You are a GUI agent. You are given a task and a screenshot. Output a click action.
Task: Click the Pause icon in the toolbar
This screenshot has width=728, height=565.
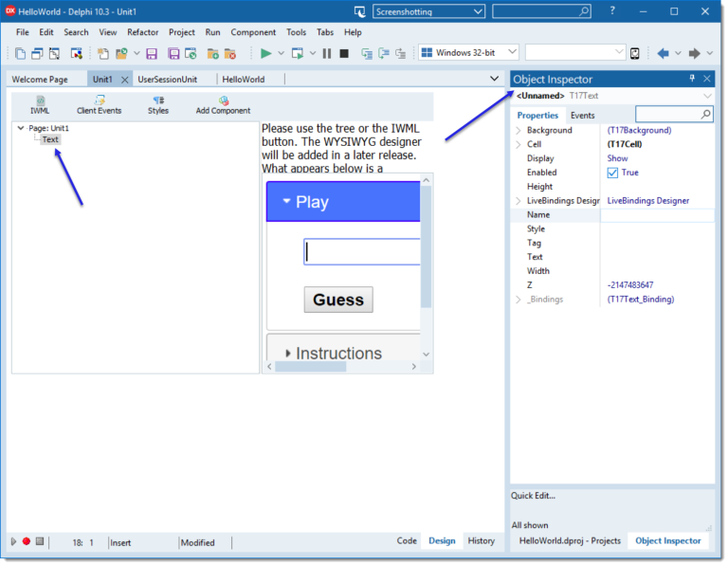(x=327, y=53)
